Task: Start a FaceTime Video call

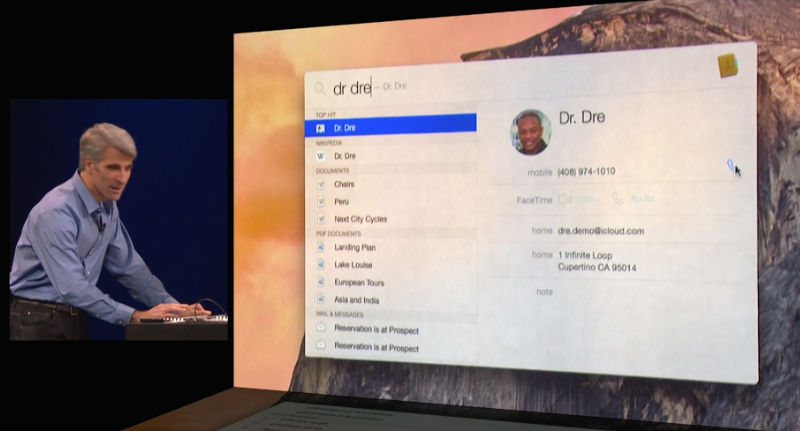Action: (x=588, y=199)
